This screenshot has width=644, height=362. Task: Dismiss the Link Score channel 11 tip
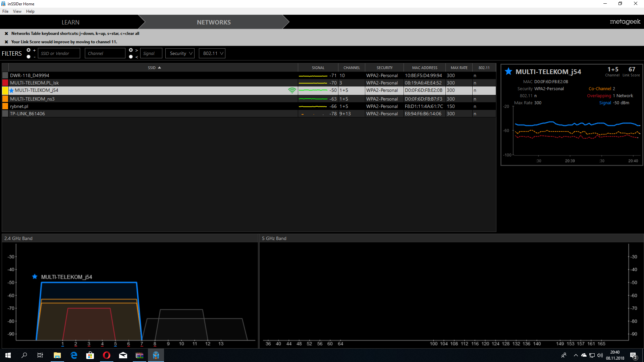6,42
